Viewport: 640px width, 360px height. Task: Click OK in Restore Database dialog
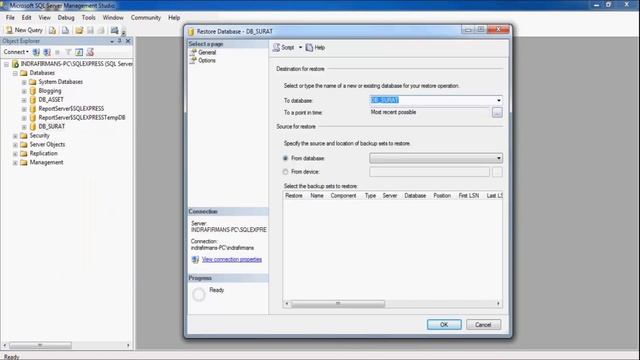(444, 324)
